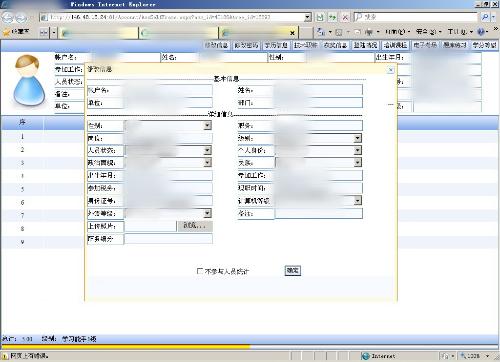Click the 部门 field in the dialog
This screenshot has height=362, width=500.
(x=318, y=102)
